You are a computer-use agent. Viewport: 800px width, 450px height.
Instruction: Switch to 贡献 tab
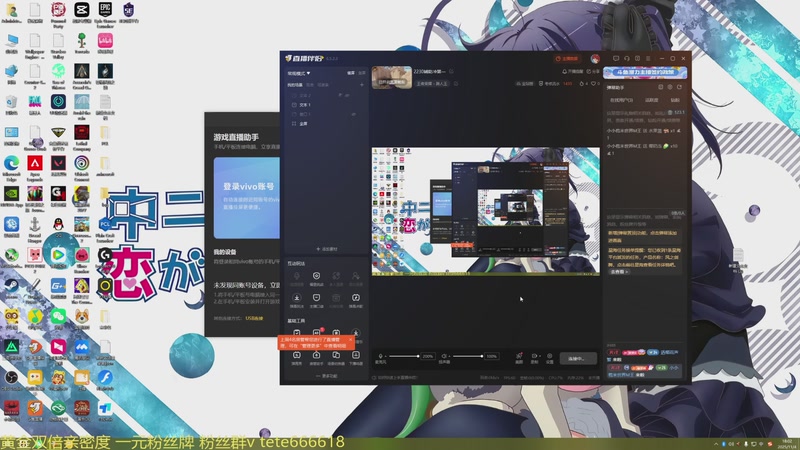(675, 100)
